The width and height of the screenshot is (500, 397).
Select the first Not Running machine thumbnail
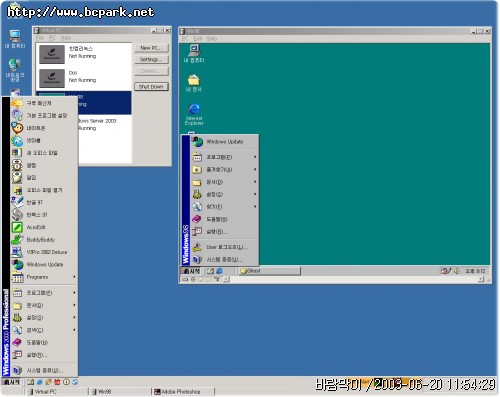pos(52,54)
